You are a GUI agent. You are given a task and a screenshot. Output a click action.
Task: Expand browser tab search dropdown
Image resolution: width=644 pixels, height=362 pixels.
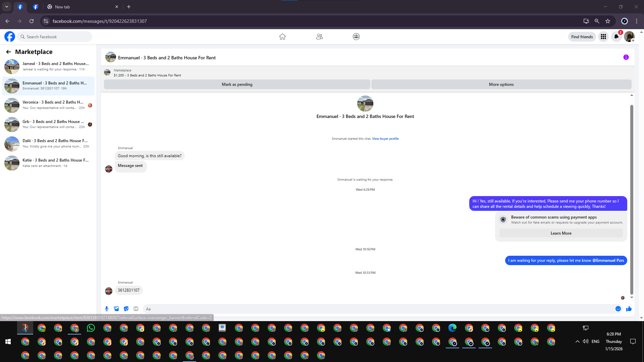7,7
